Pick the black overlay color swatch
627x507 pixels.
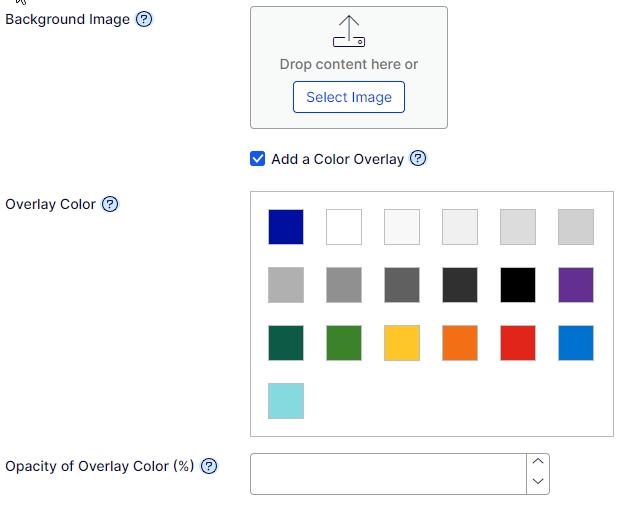[x=518, y=285]
